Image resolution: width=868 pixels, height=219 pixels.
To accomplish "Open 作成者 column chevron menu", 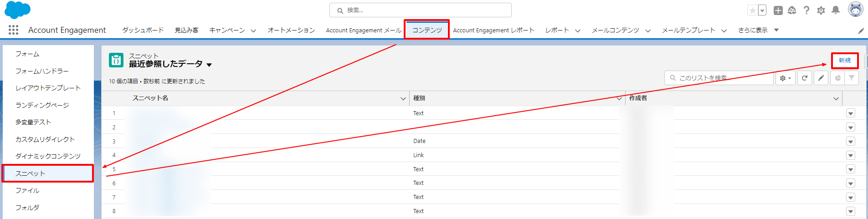I will point(836,98).
